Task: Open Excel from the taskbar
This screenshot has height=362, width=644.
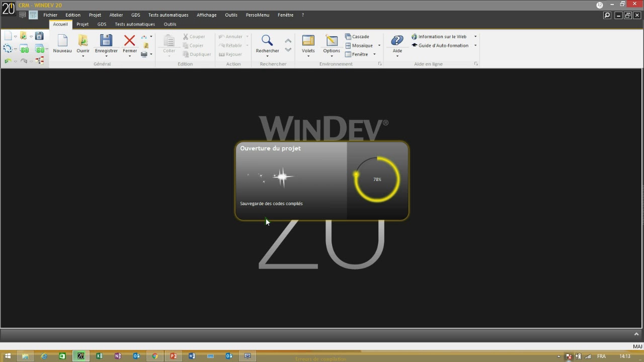Action: (x=100, y=356)
